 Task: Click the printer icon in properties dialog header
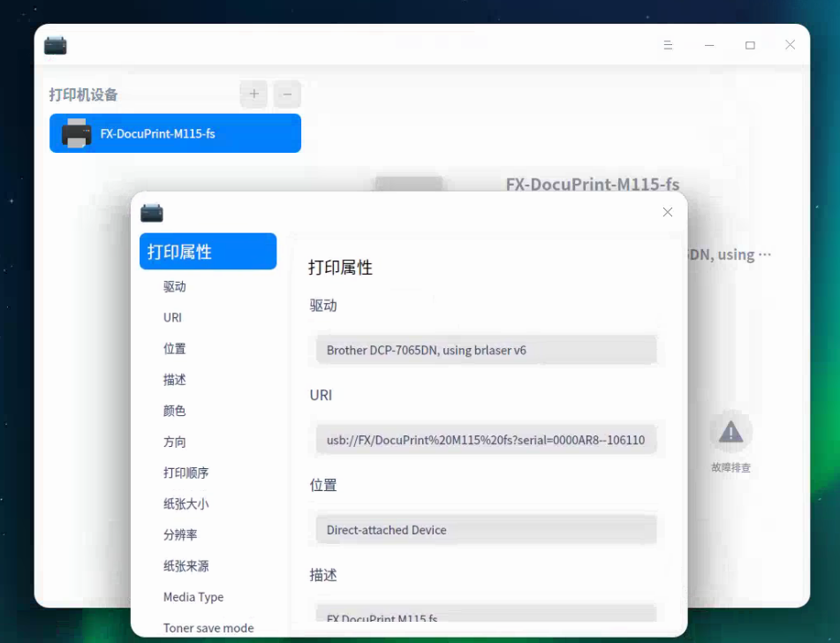(x=152, y=213)
